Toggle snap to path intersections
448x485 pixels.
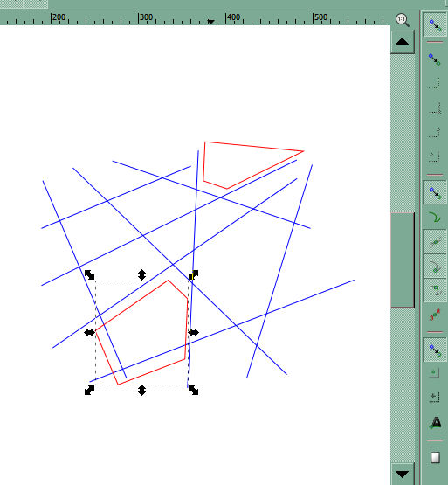coord(435,241)
